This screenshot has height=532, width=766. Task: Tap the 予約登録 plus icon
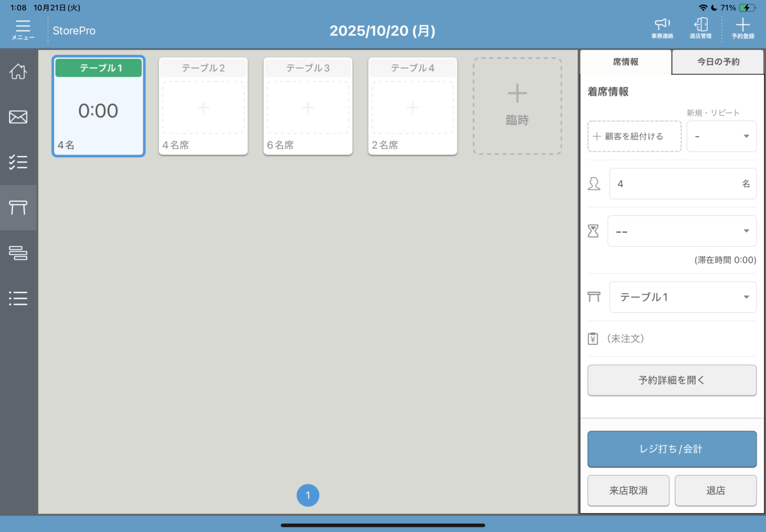coord(743,28)
